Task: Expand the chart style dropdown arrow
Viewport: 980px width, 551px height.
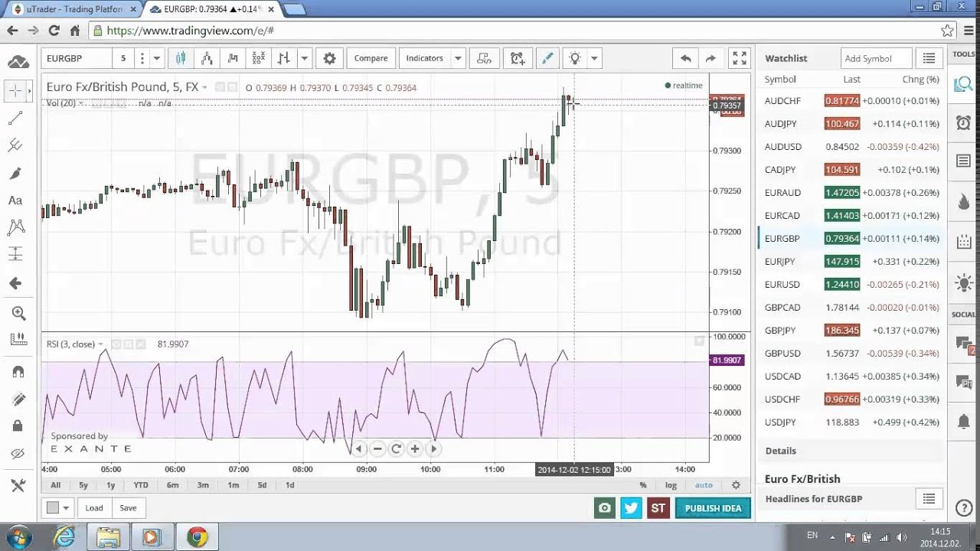Action: [x=304, y=58]
